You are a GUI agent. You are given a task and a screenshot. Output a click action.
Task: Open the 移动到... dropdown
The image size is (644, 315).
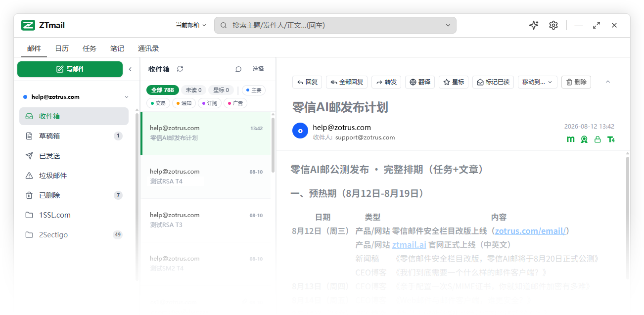(538, 82)
